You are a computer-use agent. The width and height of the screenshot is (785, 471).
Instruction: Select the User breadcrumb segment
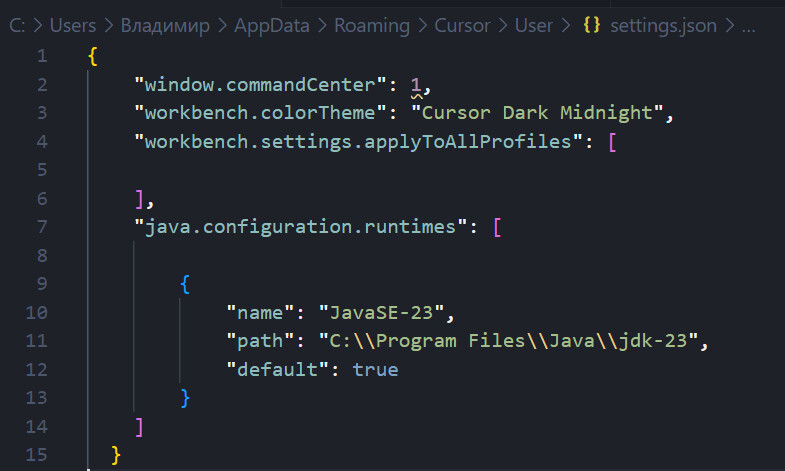click(x=534, y=26)
